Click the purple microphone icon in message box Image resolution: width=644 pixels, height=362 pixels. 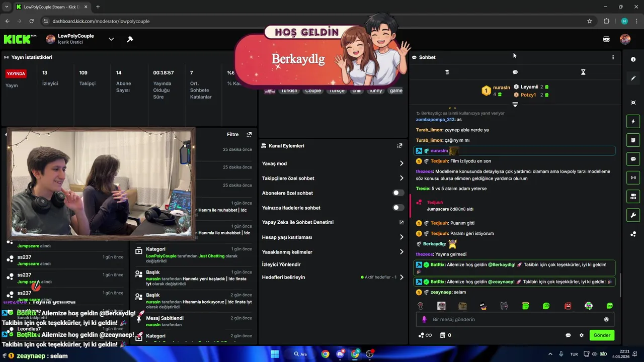pyautogui.click(x=424, y=319)
